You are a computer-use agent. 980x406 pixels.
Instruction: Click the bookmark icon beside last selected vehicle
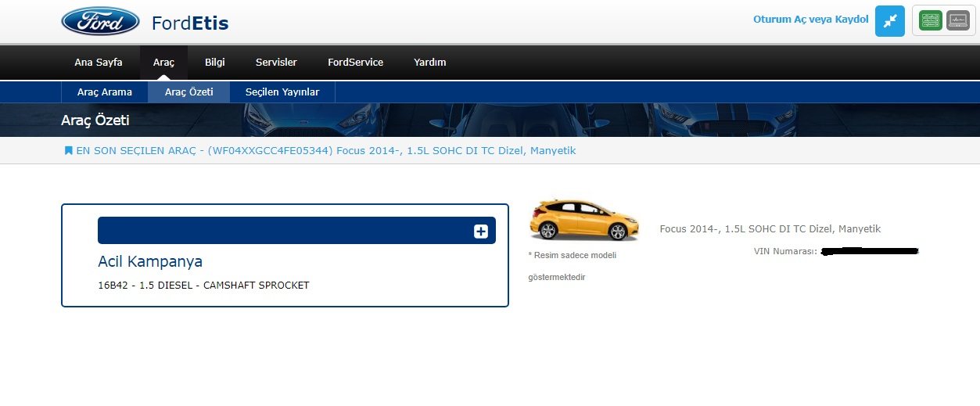(x=68, y=150)
